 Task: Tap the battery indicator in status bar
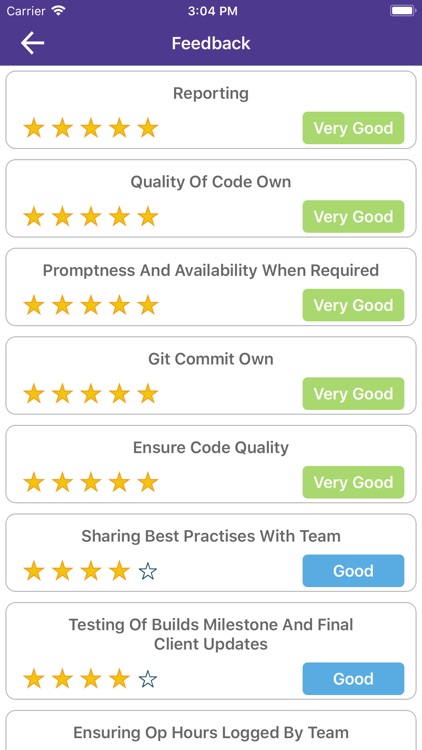coord(402,11)
